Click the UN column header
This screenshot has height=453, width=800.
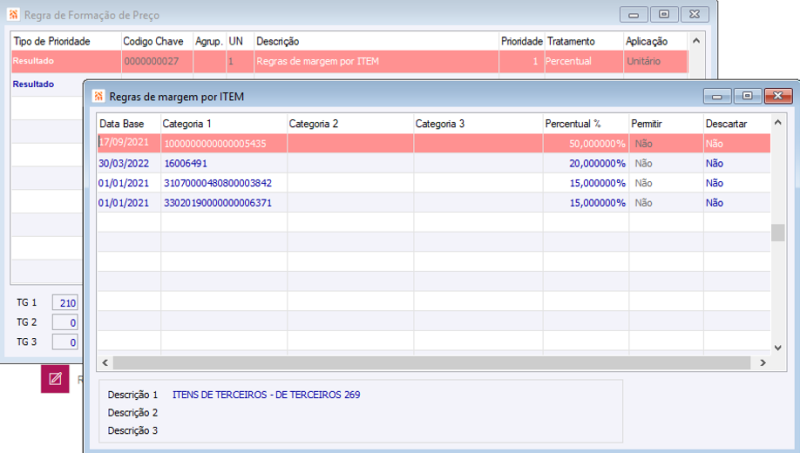(236, 41)
